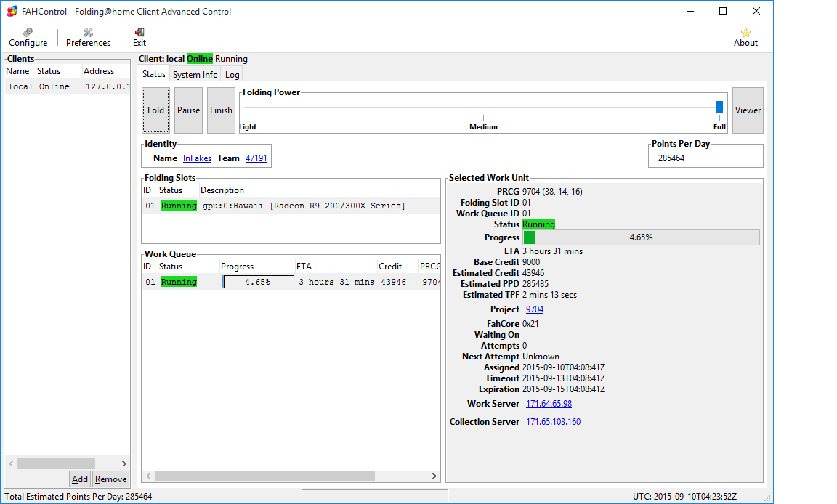Maximize the FAHControl window
The height and width of the screenshot is (504, 837).
(723, 11)
